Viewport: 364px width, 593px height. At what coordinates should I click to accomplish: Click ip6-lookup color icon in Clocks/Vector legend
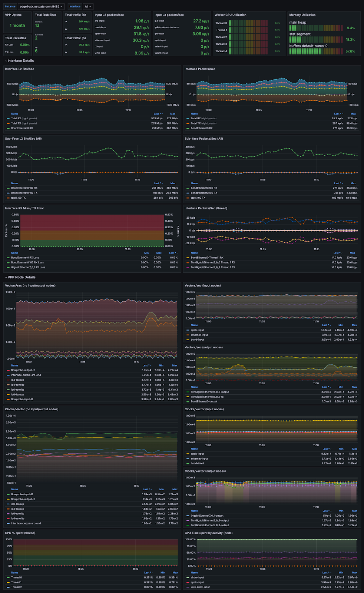(8, 504)
